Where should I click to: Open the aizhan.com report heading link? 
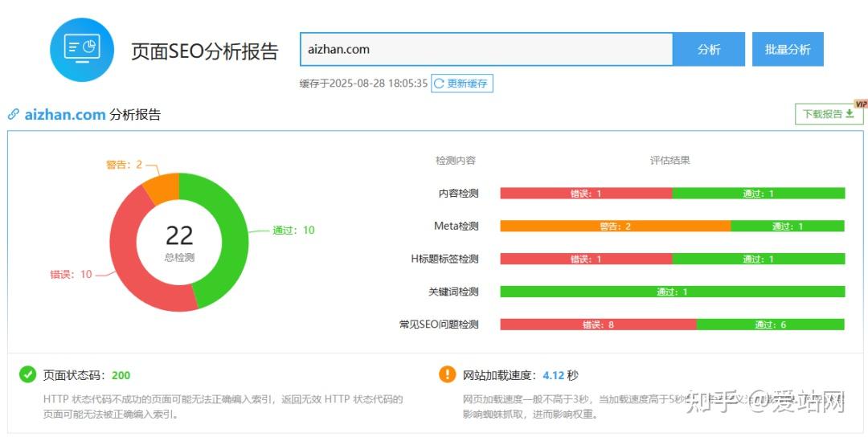tap(65, 115)
